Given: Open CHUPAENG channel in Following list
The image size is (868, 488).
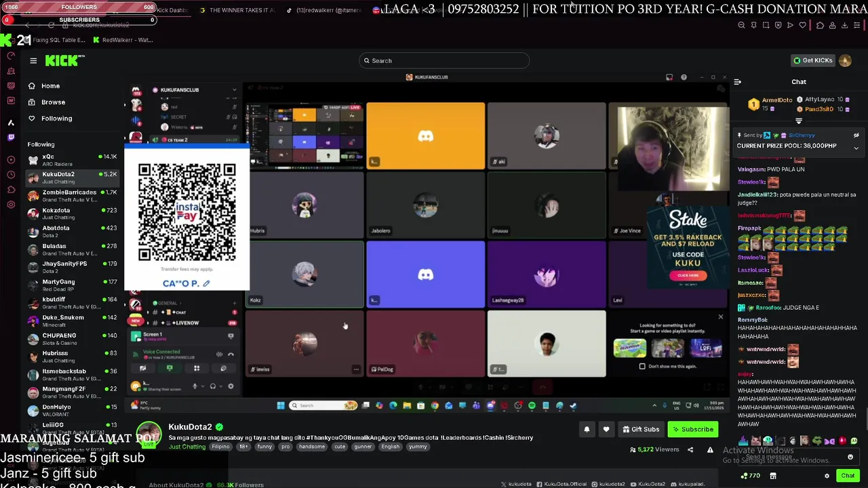Looking at the screenshot, I should click(72, 339).
